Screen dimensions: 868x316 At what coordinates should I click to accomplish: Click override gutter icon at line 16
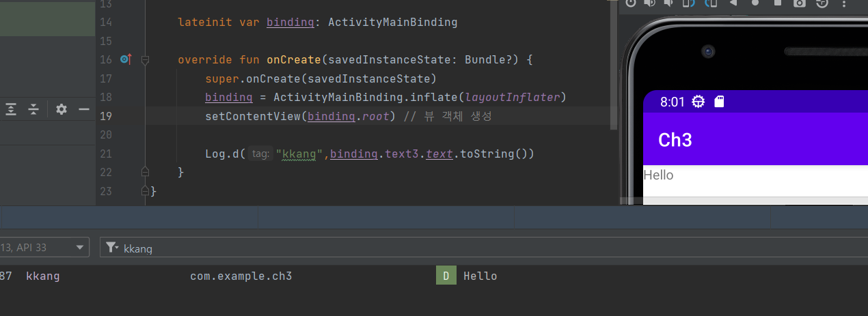point(125,59)
